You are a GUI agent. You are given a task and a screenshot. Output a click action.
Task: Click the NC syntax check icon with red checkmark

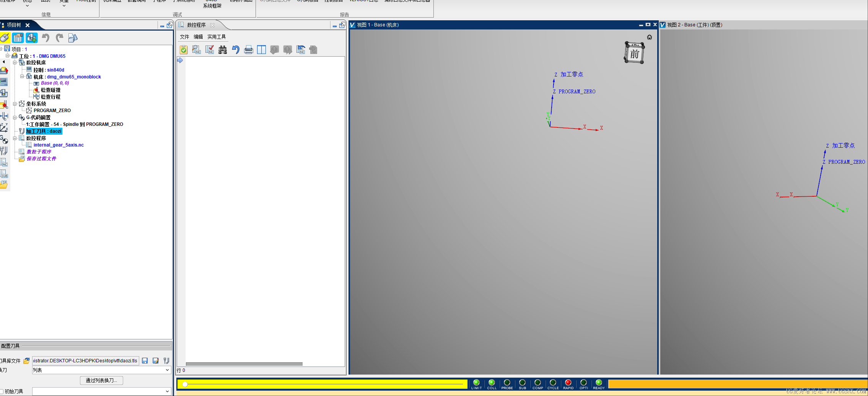pos(210,50)
